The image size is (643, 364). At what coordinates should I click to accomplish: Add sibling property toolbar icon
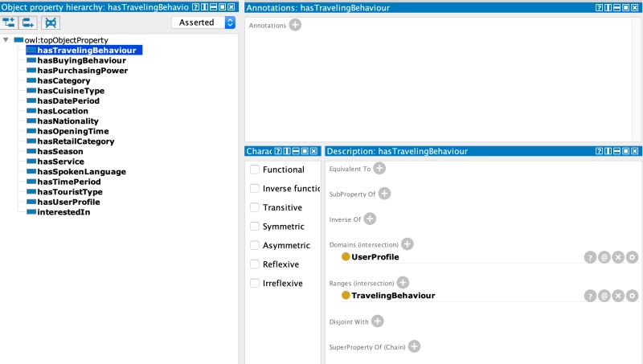click(28, 22)
